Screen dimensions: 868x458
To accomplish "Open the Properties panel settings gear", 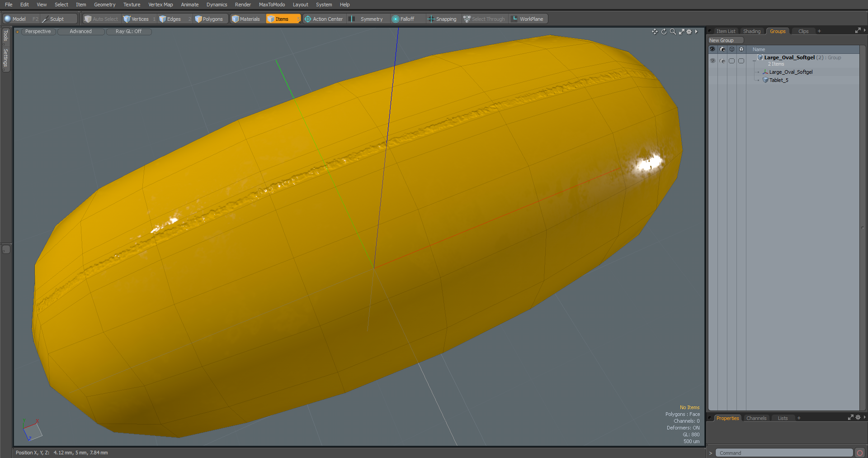I will point(858,417).
